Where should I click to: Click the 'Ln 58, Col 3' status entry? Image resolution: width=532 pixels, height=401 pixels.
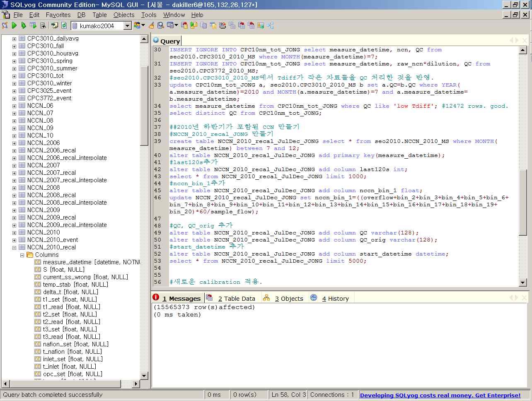(288, 395)
